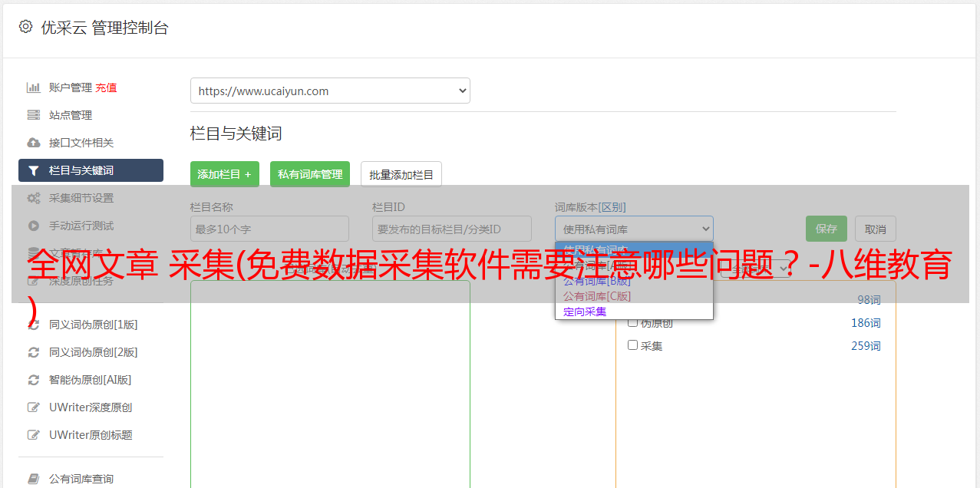
Task: Click the gear icon beside 优采云 管理控制台
Action: point(25,27)
